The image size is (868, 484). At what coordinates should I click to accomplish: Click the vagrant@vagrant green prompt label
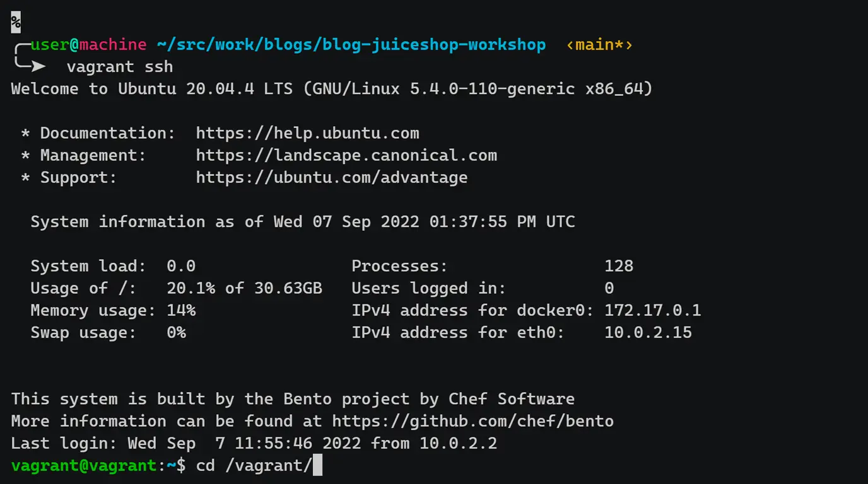pyautogui.click(x=83, y=465)
